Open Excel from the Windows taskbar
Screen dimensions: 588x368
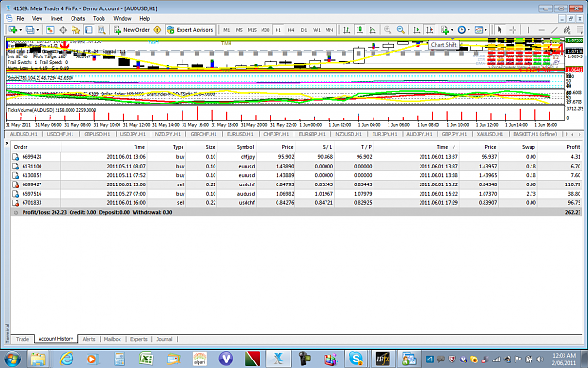(x=146, y=359)
